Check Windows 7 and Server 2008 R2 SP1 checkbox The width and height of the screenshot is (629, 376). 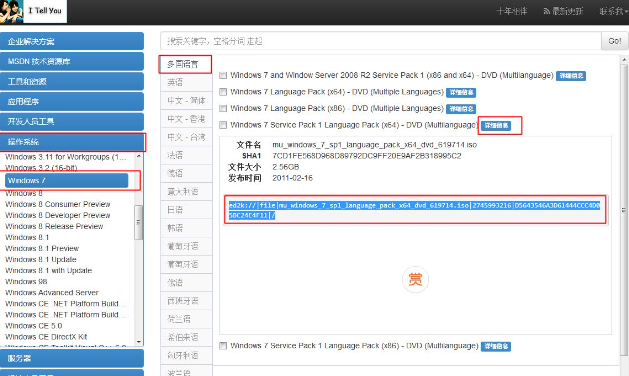(x=223, y=75)
